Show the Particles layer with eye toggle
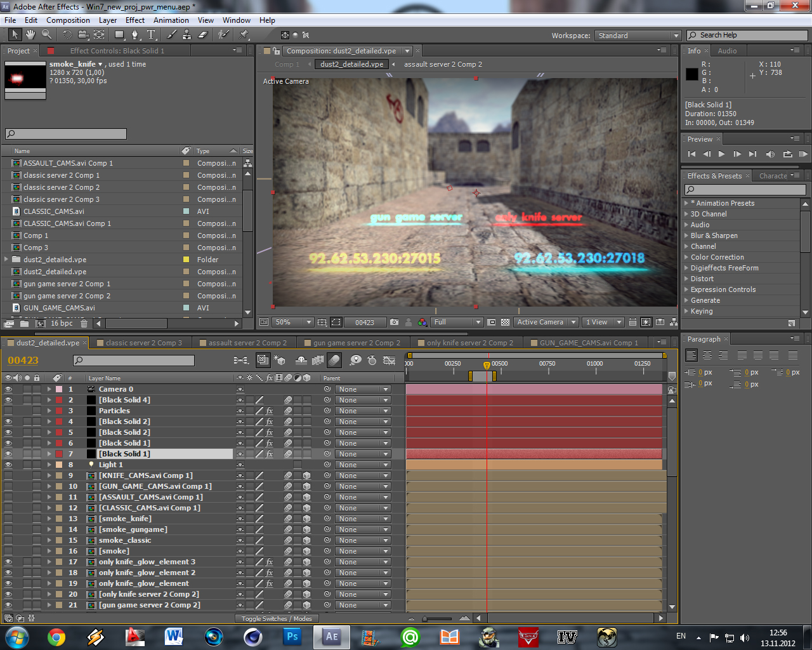This screenshot has height=650, width=812. click(8, 411)
